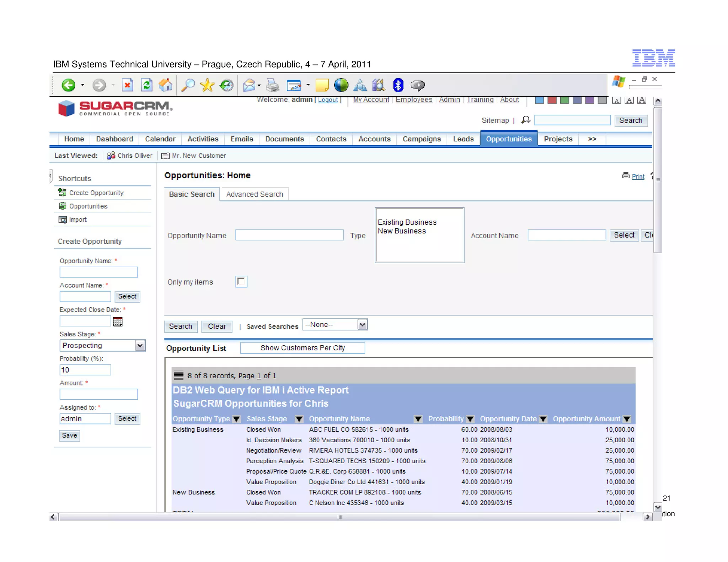
Task: Click the Create Opportunity shortcut icon
Action: [62, 193]
